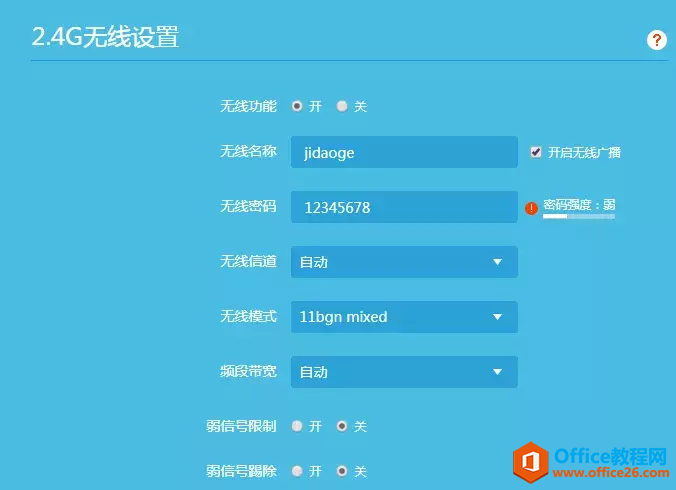Click the wireless name field jidaoge

(404, 152)
